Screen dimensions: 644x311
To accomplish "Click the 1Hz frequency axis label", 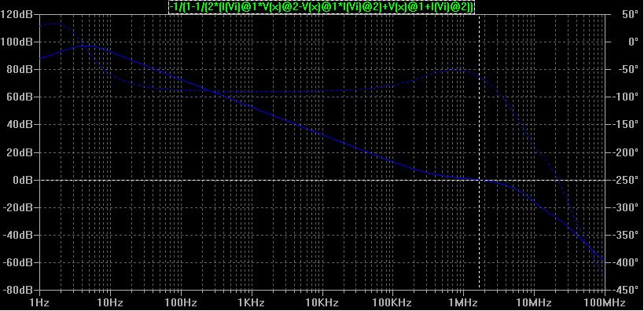I will point(40,303).
